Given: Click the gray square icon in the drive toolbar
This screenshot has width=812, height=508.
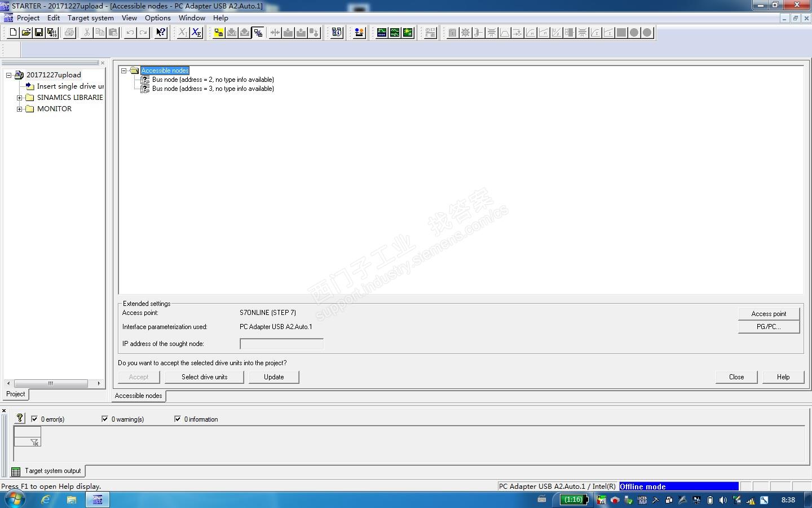Looking at the screenshot, I should [621, 33].
